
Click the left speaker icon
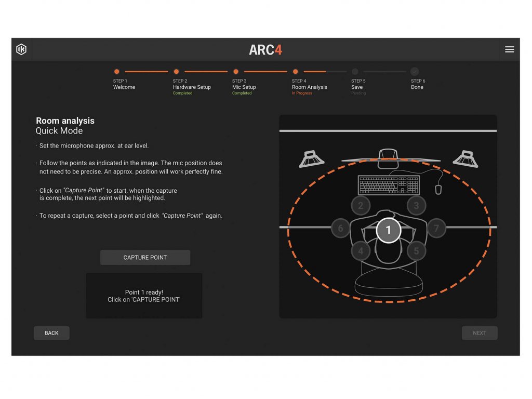pos(311,159)
